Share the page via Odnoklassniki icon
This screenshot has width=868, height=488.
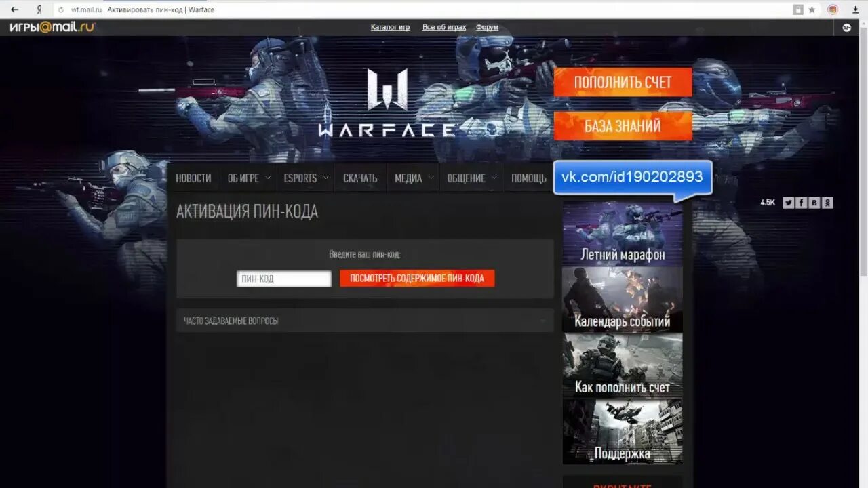pyautogui.click(x=827, y=202)
